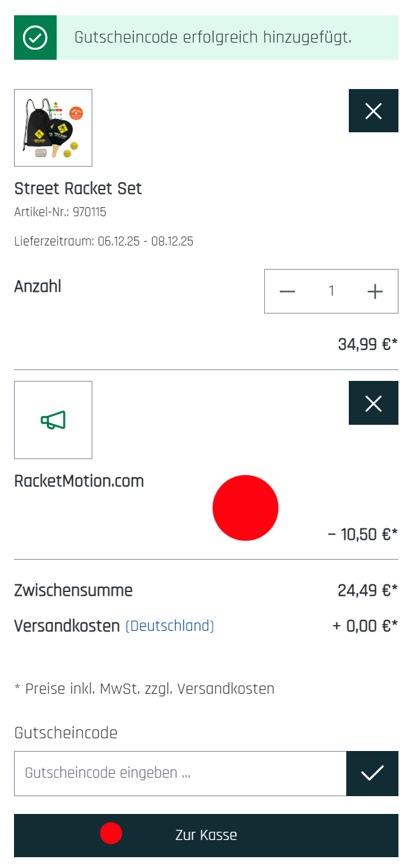Click the − 10,50 € discount amount
Screen dimensions: 408x868
point(362,534)
